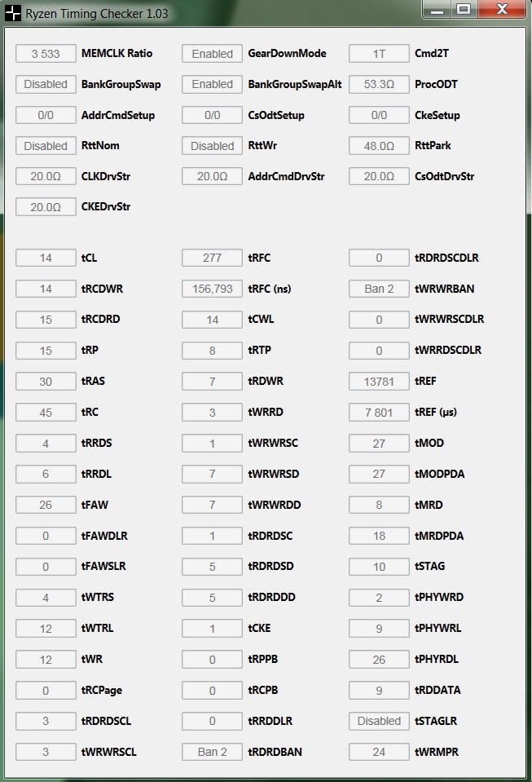Click the tMRDPDA value 18 field
The image size is (532, 782).
(x=379, y=536)
